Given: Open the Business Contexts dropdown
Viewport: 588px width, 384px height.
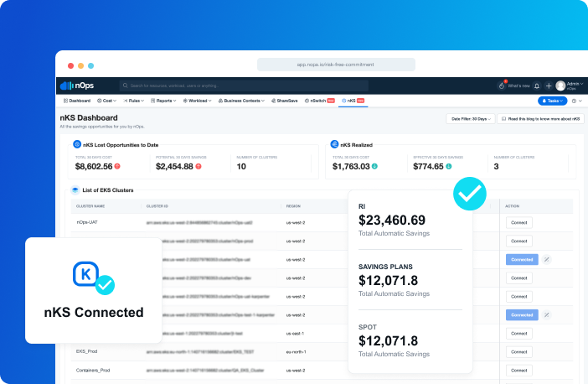Looking at the screenshot, I should pyautogui.click(x=241, y=101).
